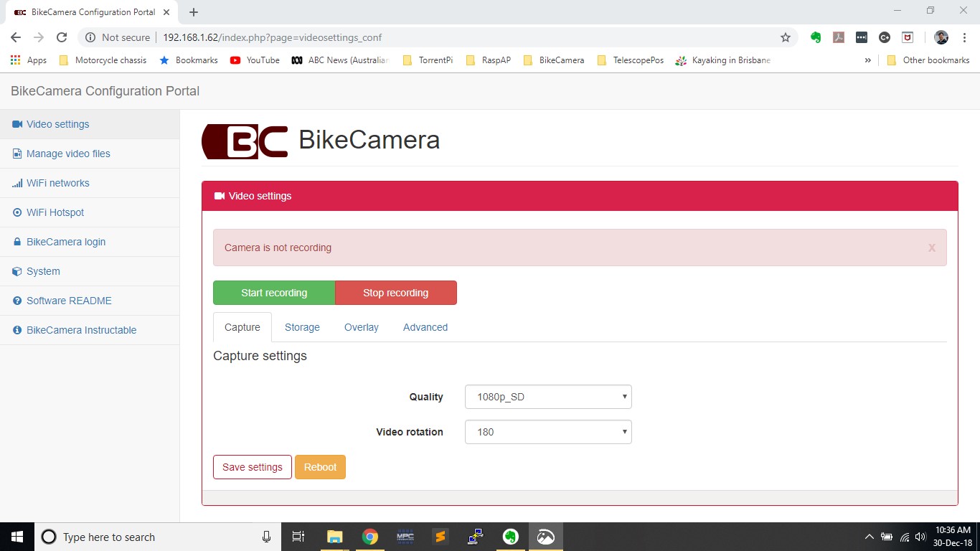Expand hidden bookmarks with double chevron
This screenshot has height=551, width=980.
pos(868,60)
